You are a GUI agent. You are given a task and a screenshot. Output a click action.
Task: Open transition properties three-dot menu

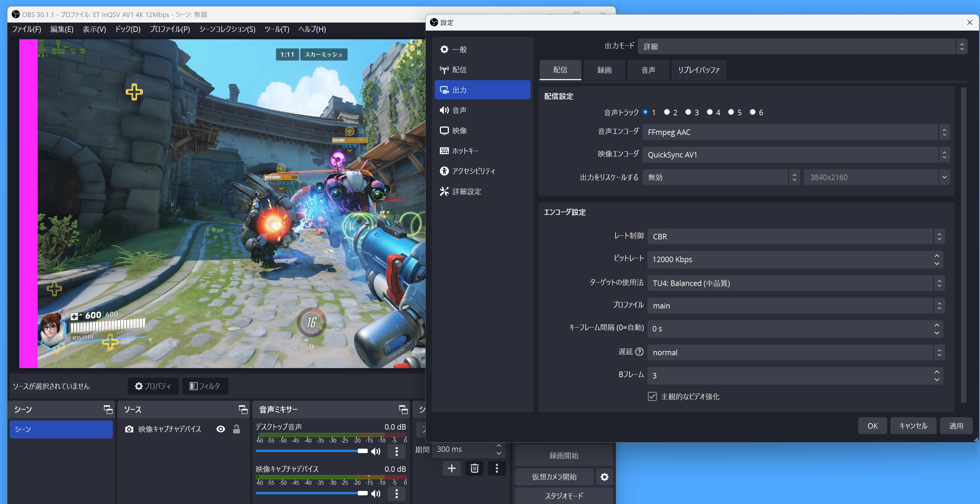pyautogui.click(x=497, y=468)
